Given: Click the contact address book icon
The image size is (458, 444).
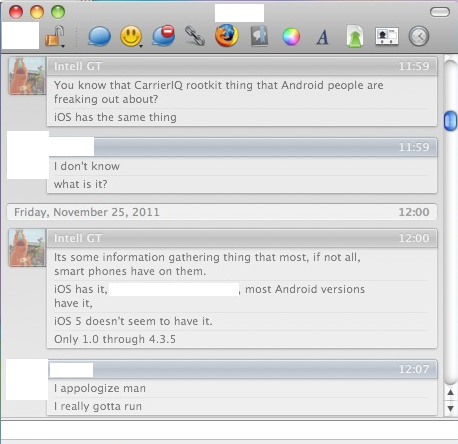Looking at the screenshot, I should click(259, 36).
